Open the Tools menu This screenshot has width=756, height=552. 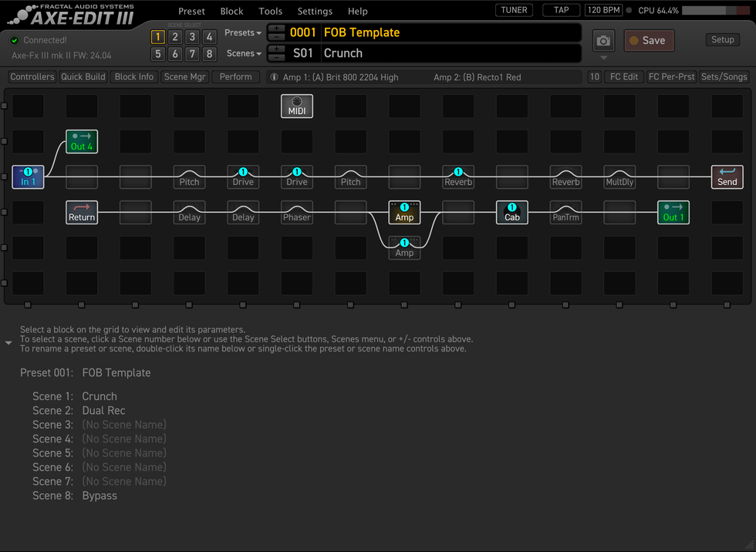(x=270, y=12)
